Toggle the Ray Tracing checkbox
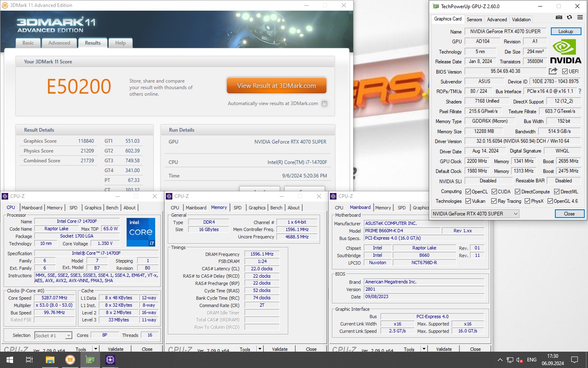This screenshot has width=588, height=368. click(x=494, y=201)
